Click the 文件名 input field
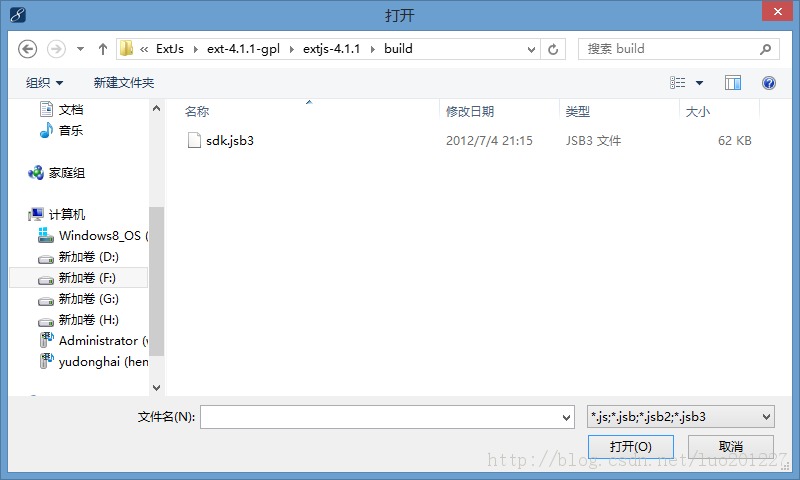Viewport: 800px width, 480px height. point(387,417)
